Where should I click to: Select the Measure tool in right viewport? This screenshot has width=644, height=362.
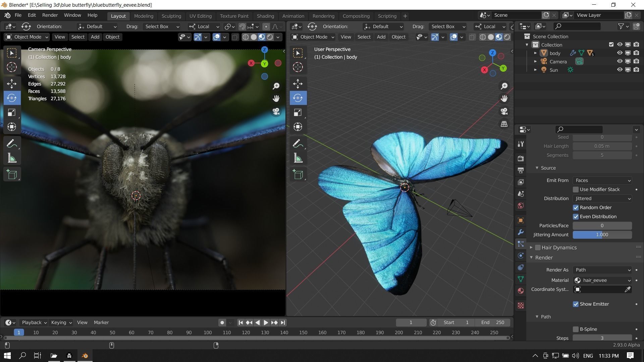click(x=298, y=158)
